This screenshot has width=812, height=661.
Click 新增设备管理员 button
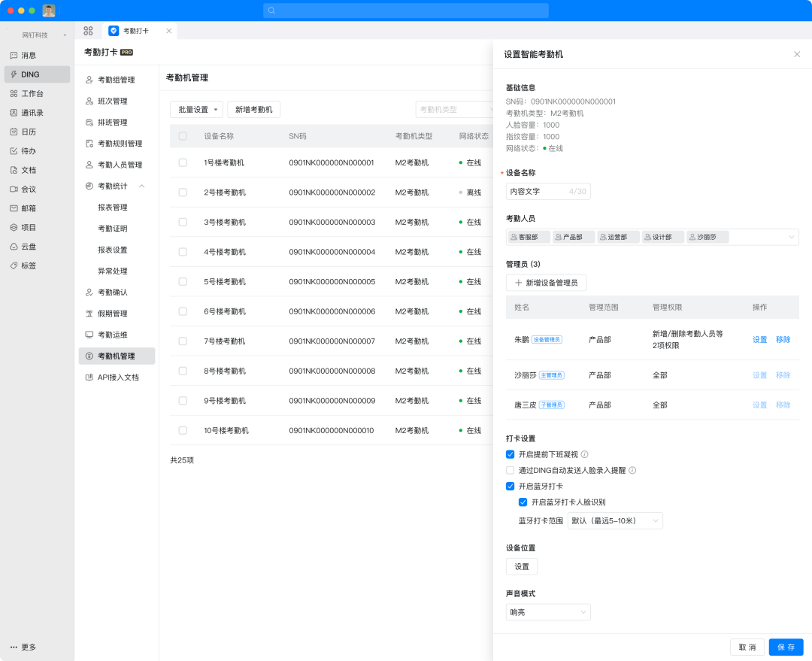(x=546, y=283)
